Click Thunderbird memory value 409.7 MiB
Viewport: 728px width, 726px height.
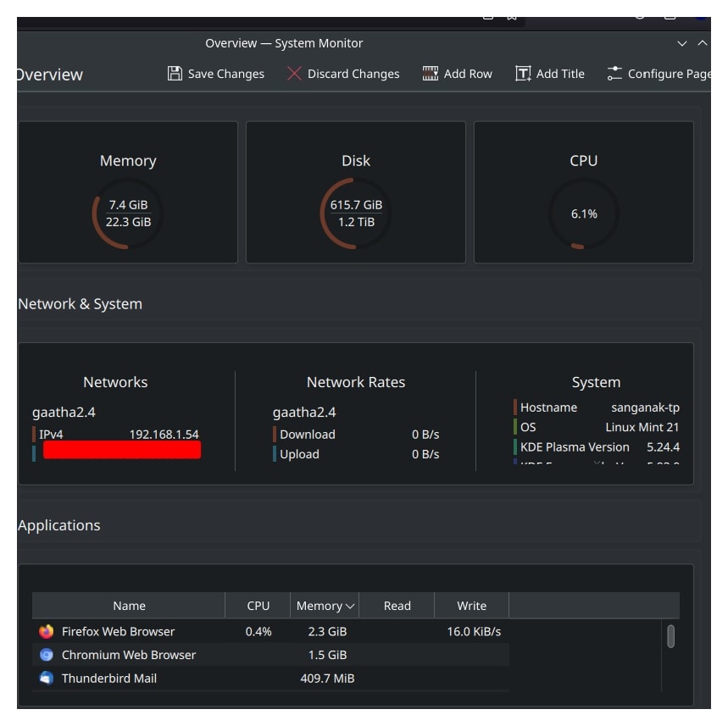pos(327,679)
